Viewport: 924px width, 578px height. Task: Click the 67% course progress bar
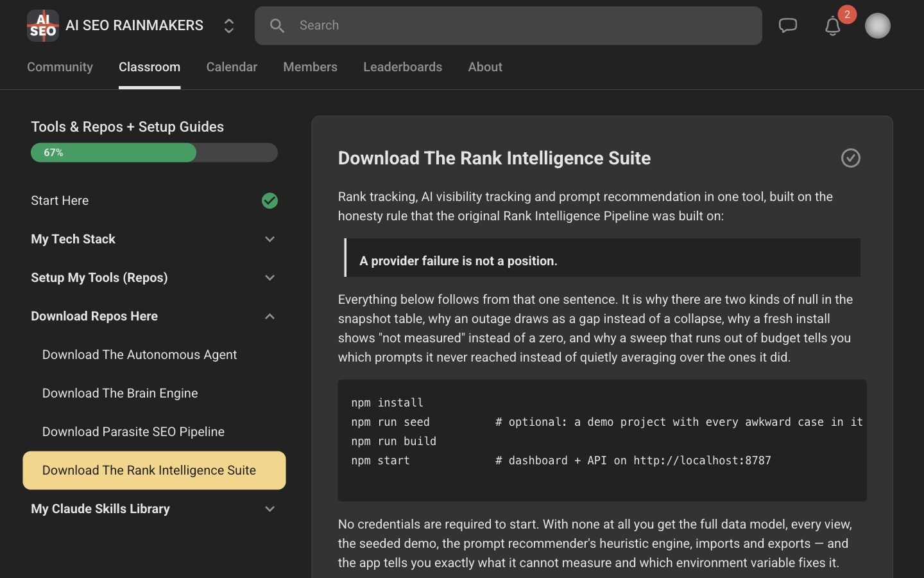[154, 153]
